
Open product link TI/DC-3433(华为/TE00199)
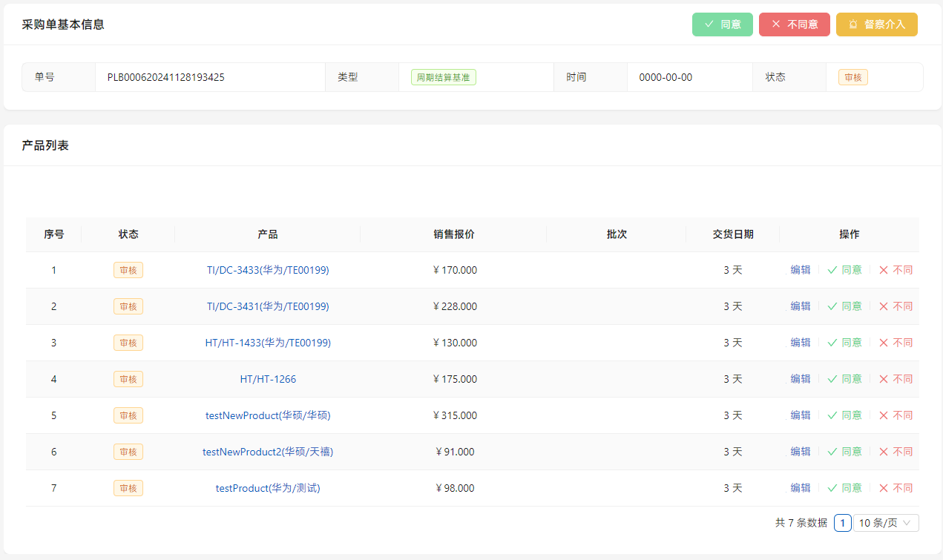[268, 270]
